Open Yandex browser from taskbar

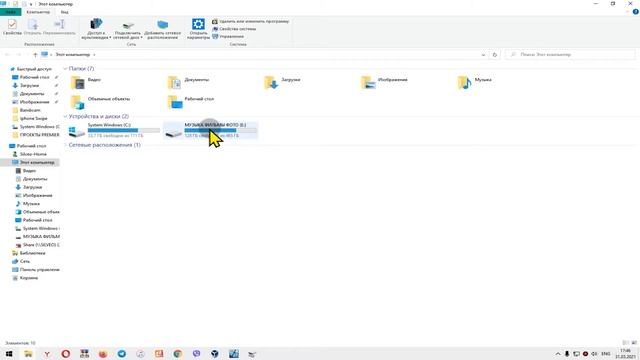(x=47, y=354)
